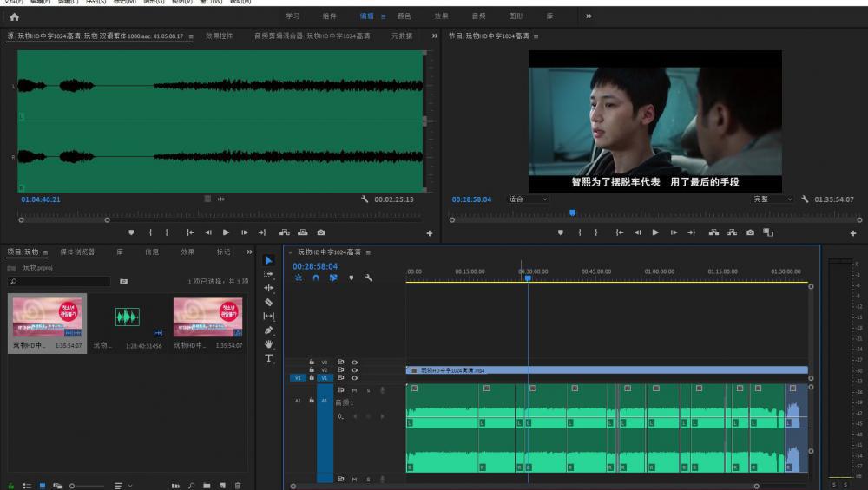Export frame from Program monitor camera icon
This screenshot has height=490, width=868.
coord(750,232)
